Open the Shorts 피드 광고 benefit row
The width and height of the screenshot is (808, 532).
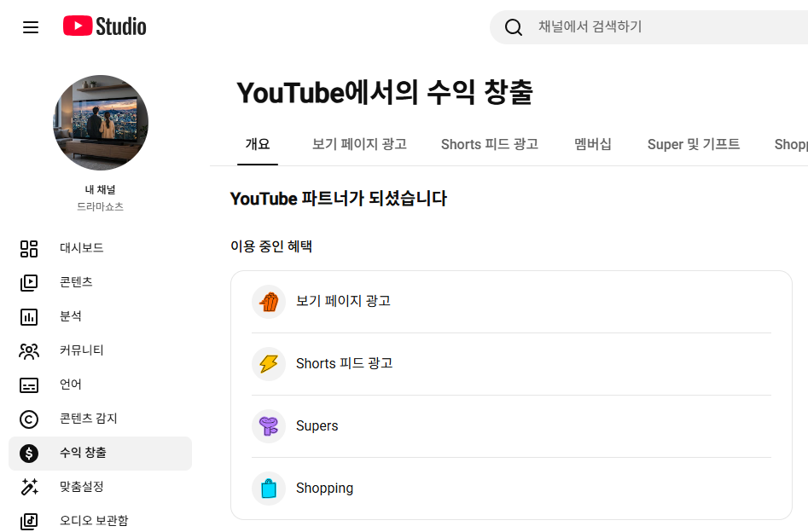[x=511, y=364]
